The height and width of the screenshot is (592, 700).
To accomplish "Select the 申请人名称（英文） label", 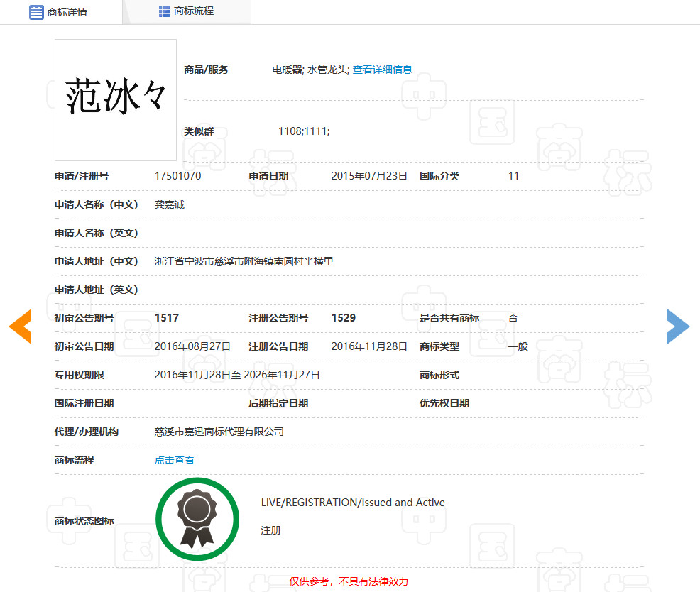I will tap(96, 233).
